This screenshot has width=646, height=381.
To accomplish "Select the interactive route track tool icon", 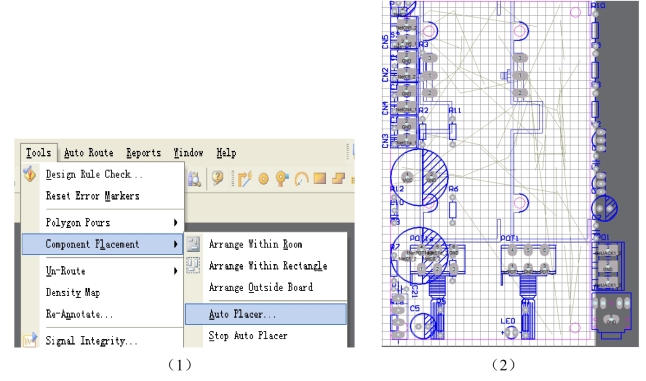I will click(244, 179).
